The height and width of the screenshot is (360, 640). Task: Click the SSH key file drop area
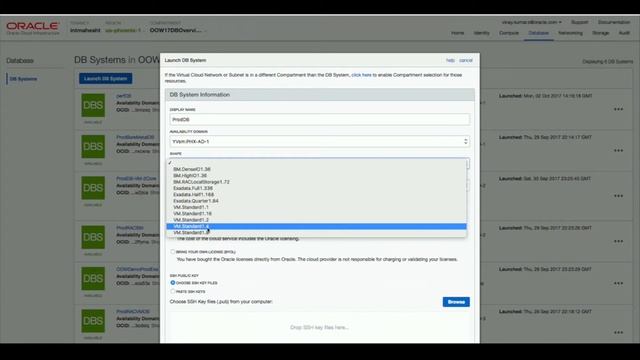point(320,327)
